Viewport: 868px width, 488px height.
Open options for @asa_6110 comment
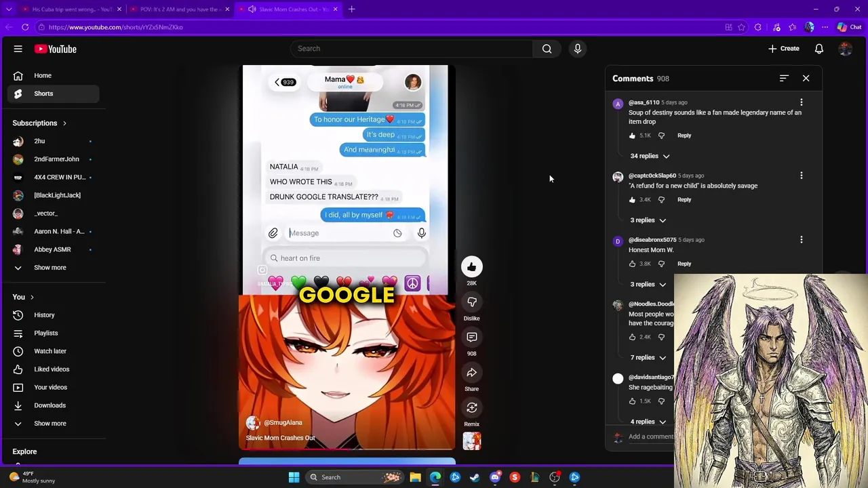pos(802,102)
